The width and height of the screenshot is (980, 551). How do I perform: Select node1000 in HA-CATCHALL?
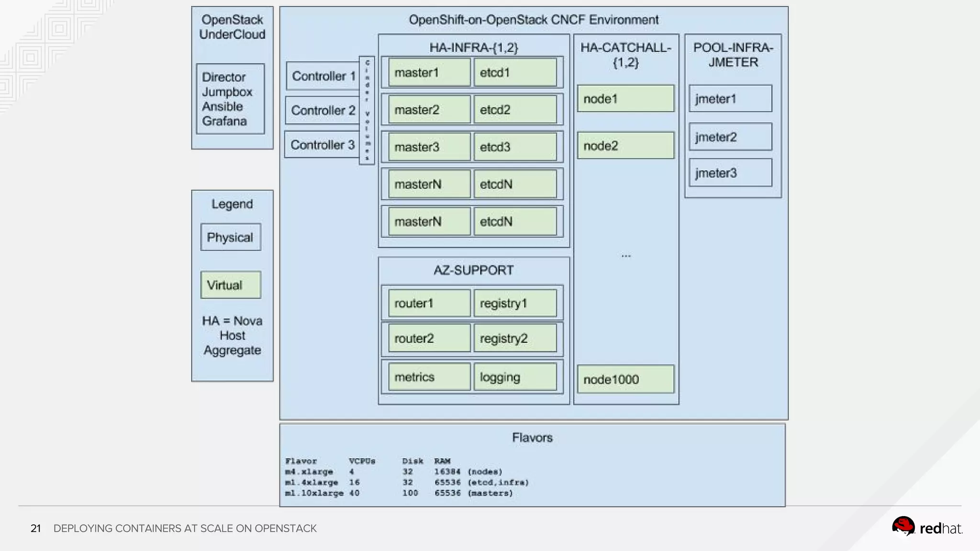click(625, 379)
